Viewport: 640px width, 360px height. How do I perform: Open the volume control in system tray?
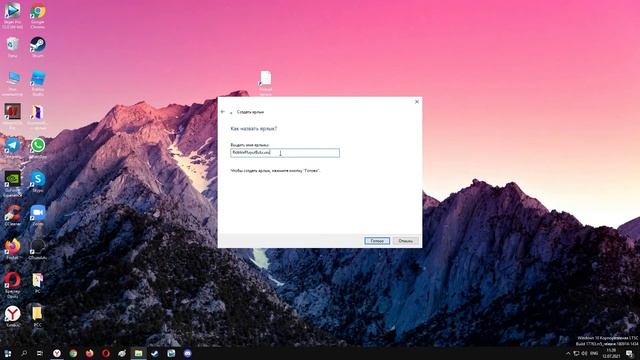584,353
